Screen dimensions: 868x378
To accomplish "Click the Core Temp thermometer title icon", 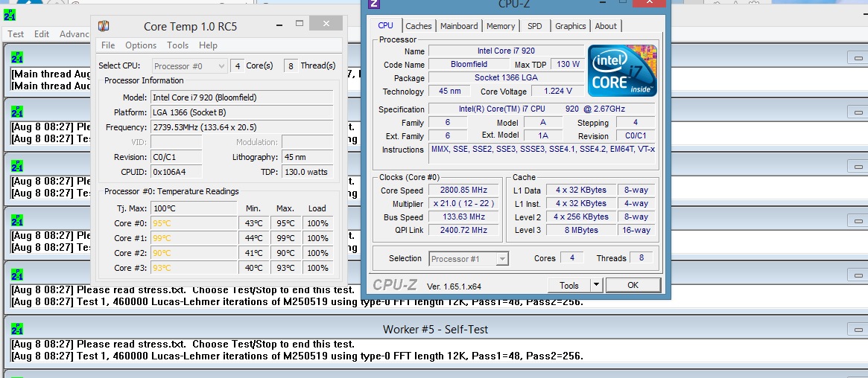I will [104, 26].
